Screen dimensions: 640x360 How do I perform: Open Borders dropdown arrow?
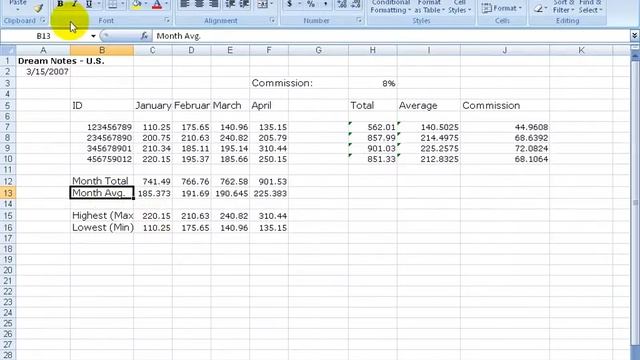pos(122,4)
